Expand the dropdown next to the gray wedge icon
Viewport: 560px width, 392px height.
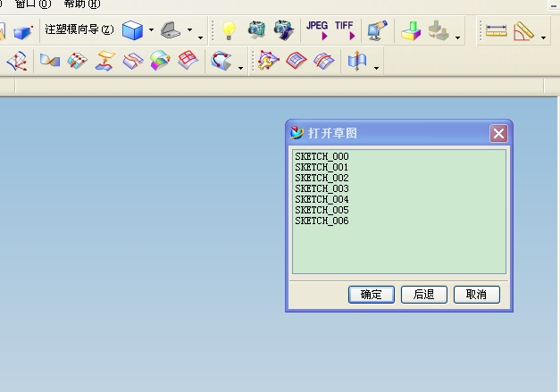189,30
